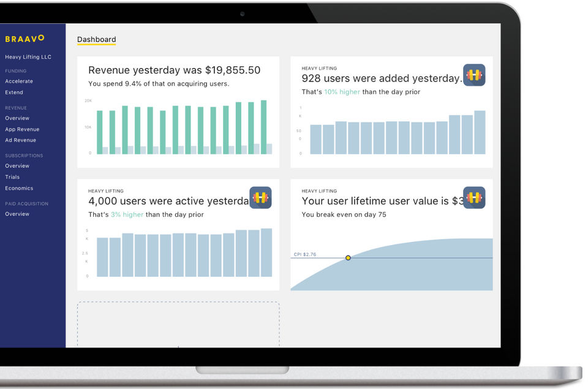Click the "3% higher" text
Image resolution: width=588 pixels, height=389 pixels.
127,214
